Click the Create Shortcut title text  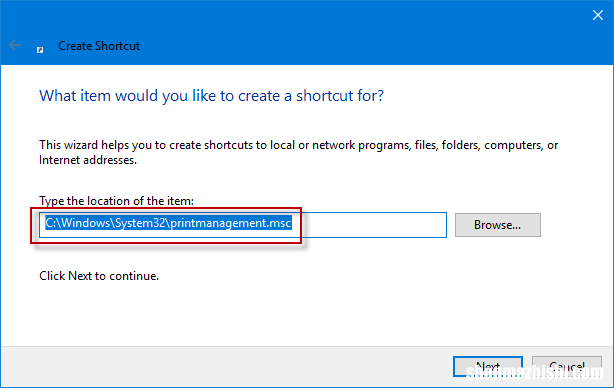click(x=99, y=46)
